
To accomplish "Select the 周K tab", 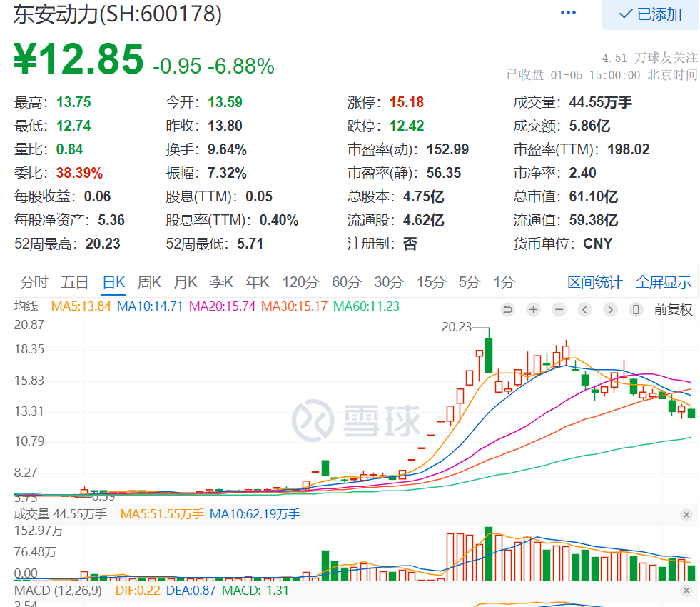I will [149, 282].
